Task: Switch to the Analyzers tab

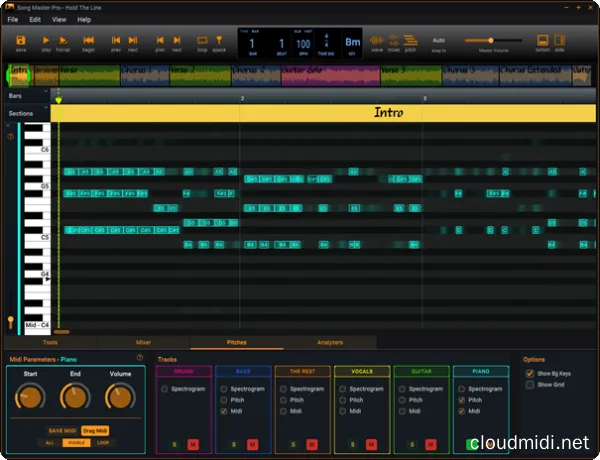Action: pyautogui.click(x=330, y=343)
